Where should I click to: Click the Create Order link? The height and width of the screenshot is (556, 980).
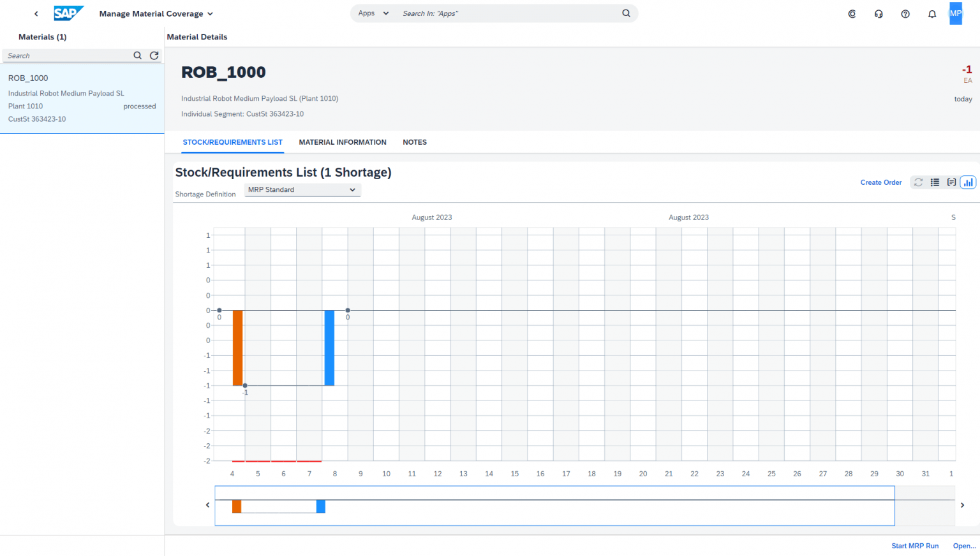point(881,182)
